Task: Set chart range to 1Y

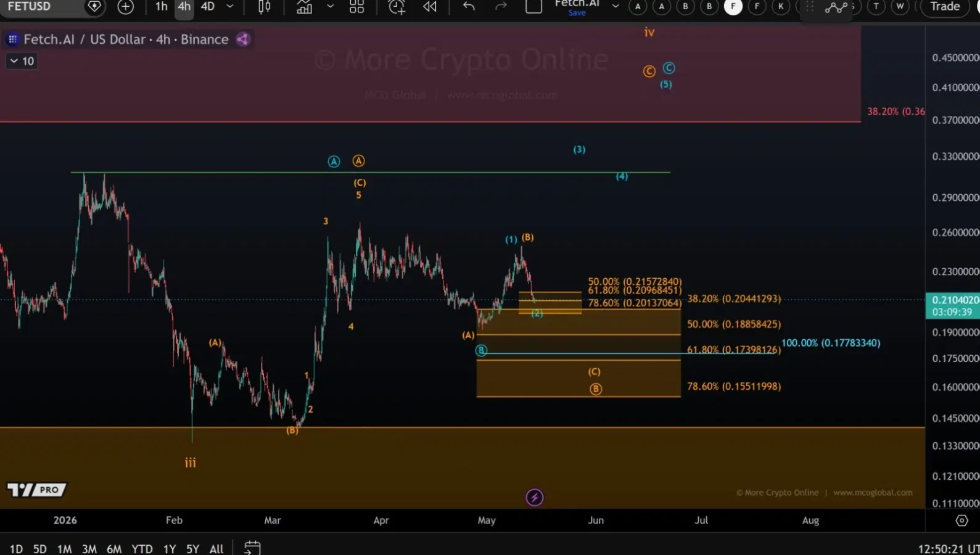Action: click(170, 548)
